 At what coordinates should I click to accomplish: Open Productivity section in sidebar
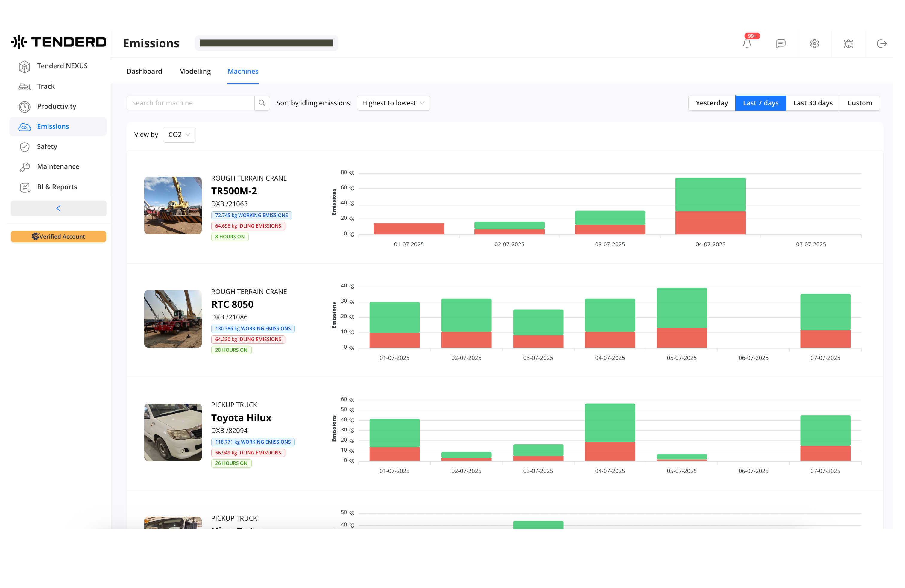[56, 107]
